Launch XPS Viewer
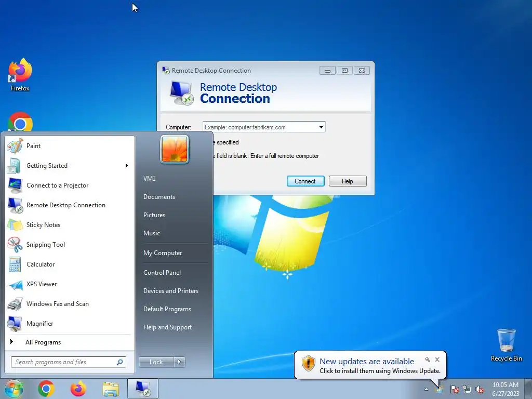This screenshot has height=399, width=532. click(x=69, y=284)
